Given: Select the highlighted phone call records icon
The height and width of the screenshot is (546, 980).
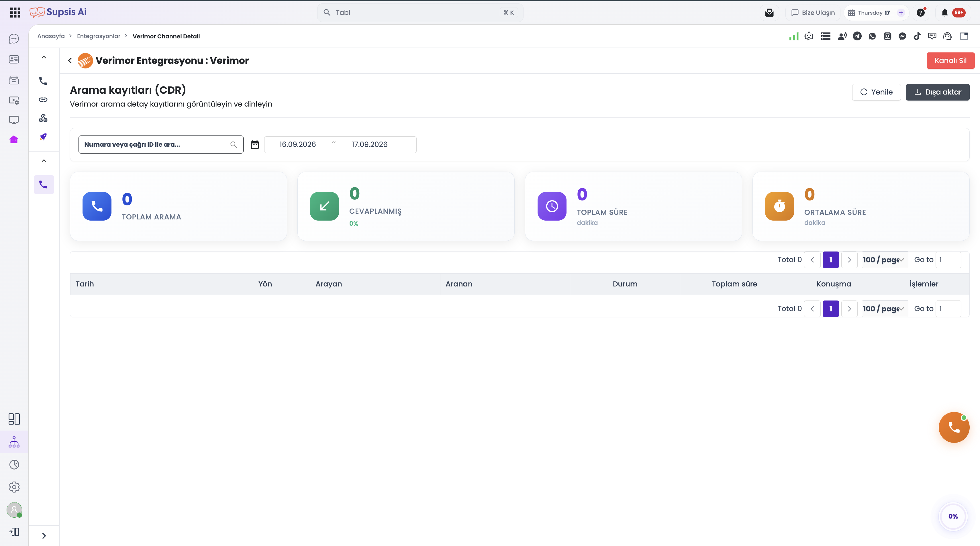Looking at the screenshot, I should tap(44, 185).
